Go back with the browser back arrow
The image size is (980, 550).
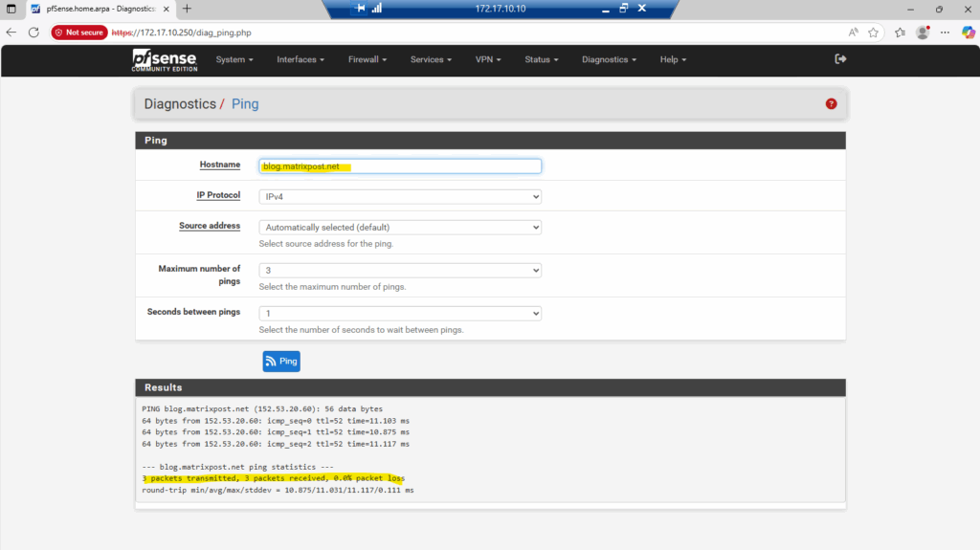pos(11,33)
